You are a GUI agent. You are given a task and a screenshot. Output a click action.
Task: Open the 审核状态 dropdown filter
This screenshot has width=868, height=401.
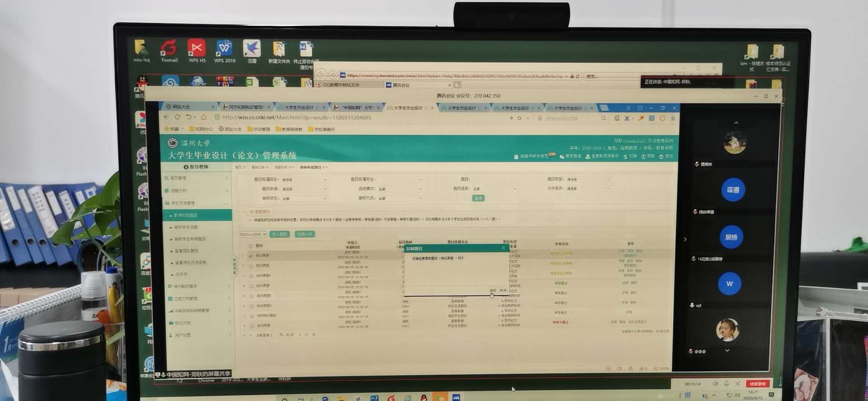304,198
